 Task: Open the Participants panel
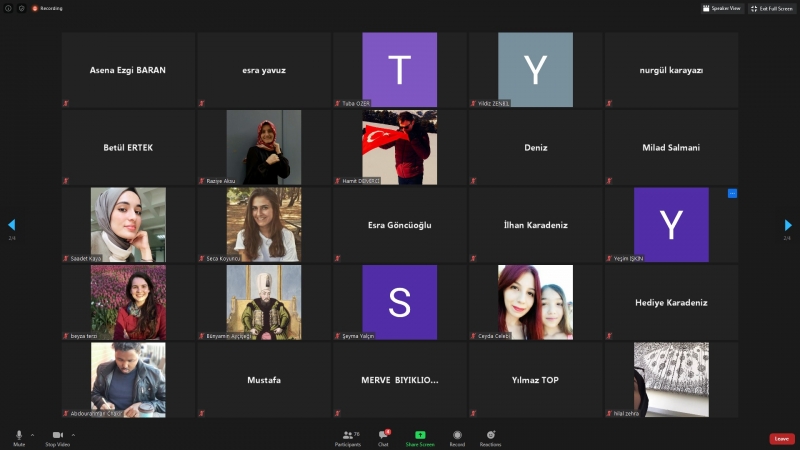[x=350, y=437]
